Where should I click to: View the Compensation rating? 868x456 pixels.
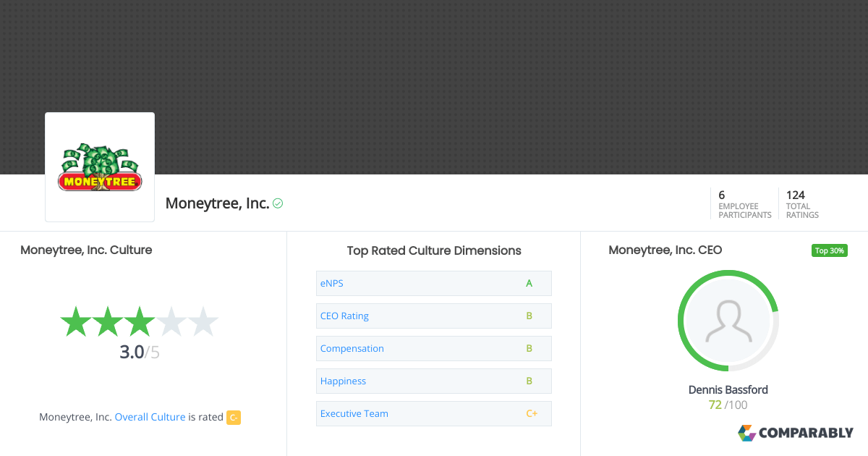pos(352,348)
